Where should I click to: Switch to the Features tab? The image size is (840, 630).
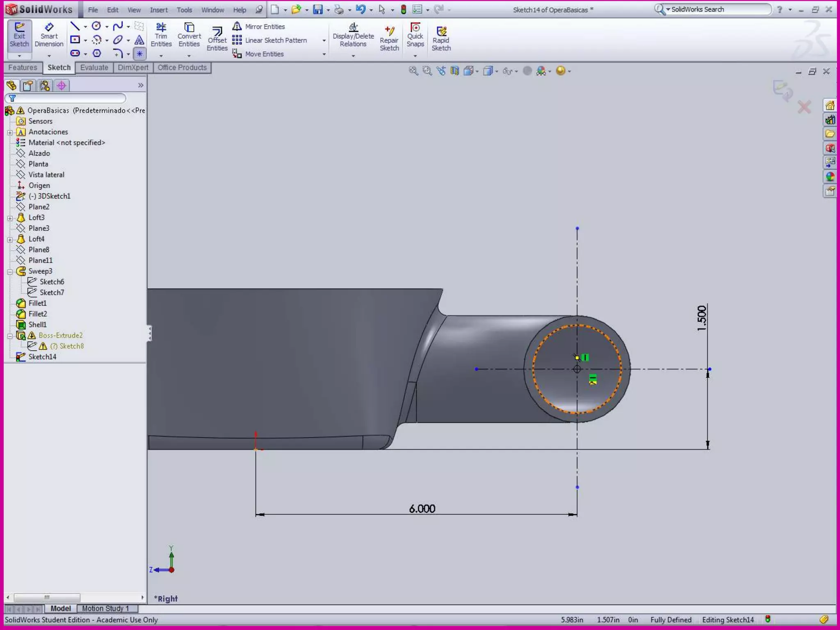tap(23, 68)
